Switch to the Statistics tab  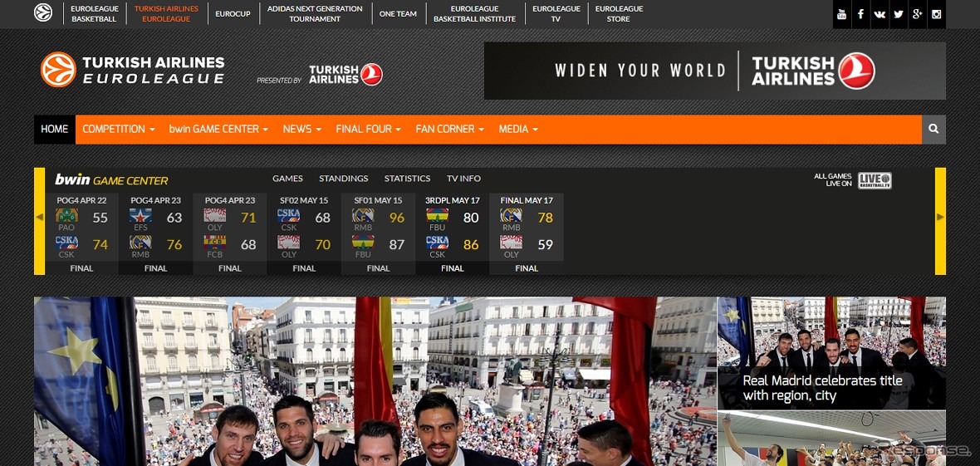point(407,179)
